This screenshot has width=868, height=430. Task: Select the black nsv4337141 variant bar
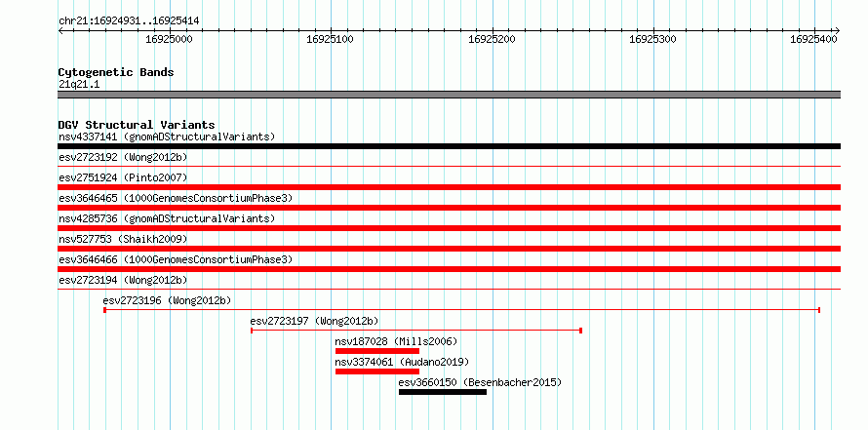[x=449, y=146]
